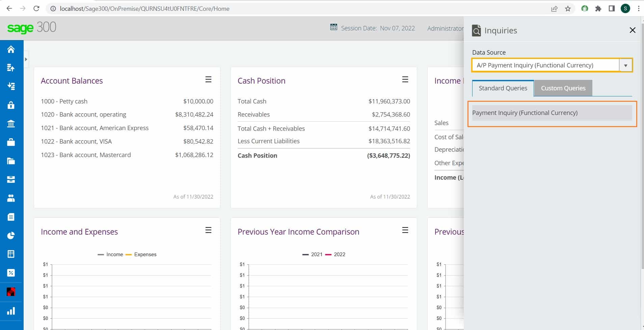This screenshot has height=330, width=644.
Task: Select Payment Inquiry (Functional Currency) query
Action: pyautogui.click(x=552, y=113)
